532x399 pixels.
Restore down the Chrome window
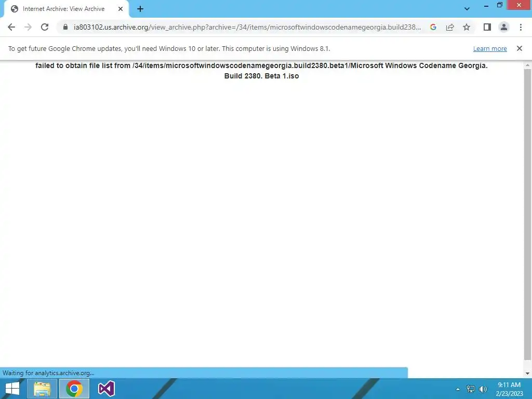(500, 5)
